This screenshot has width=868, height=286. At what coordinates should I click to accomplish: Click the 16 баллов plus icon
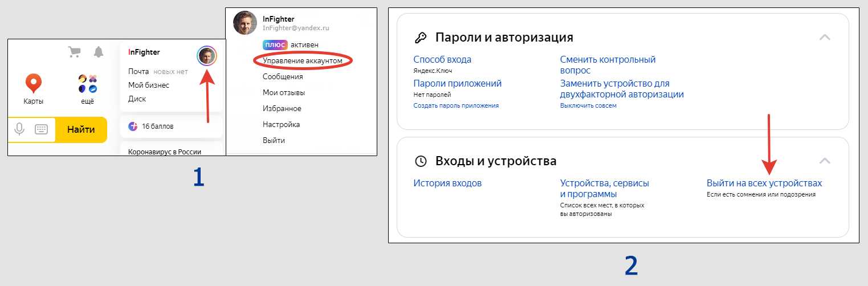tap(133, 126)
